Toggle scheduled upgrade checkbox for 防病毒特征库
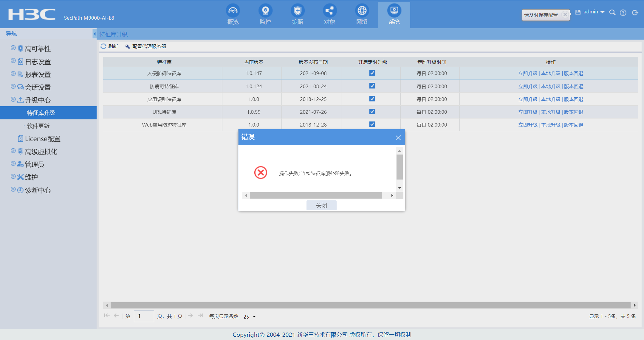 372,86
